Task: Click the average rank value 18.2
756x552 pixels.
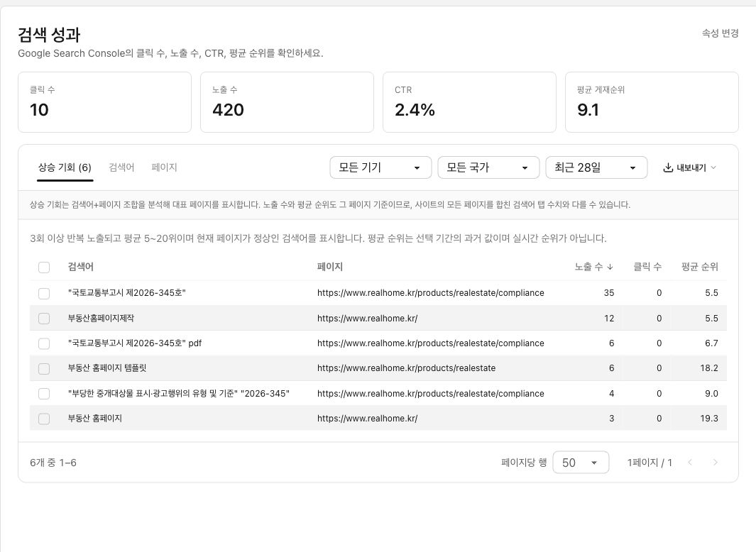Action: (x=709, y=368)
